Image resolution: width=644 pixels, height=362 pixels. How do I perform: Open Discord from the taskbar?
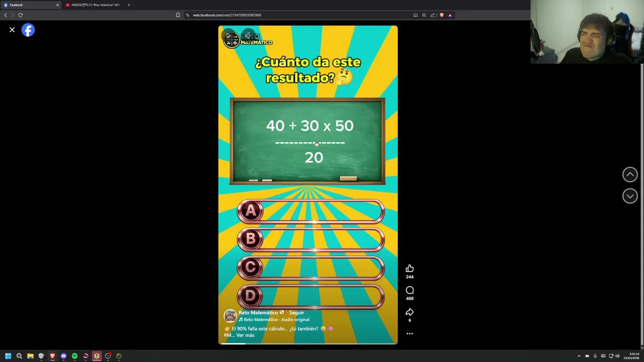[63, 356]
